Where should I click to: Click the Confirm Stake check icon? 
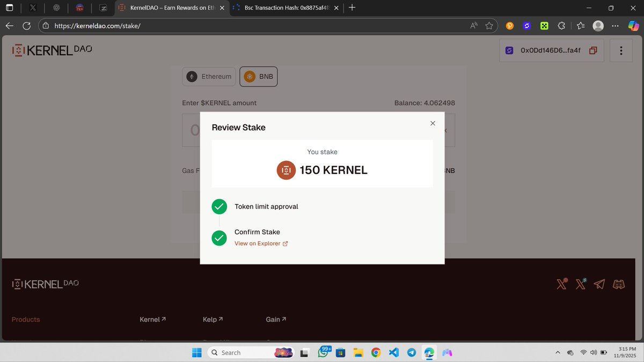coord(219,238)
